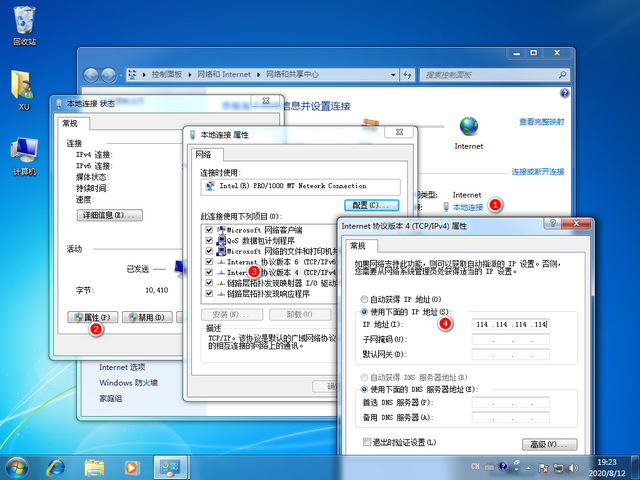Click the subnet mask input field
Viewport: 640px width, 480px height.
pos(509,340)
